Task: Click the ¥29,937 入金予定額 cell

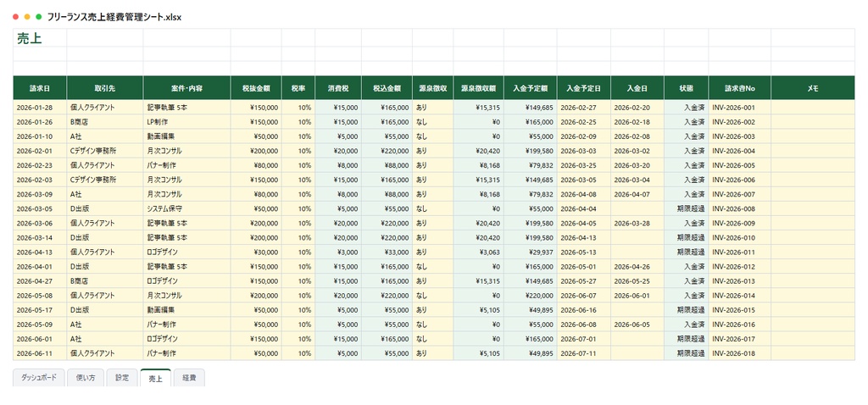Action: 530,252
